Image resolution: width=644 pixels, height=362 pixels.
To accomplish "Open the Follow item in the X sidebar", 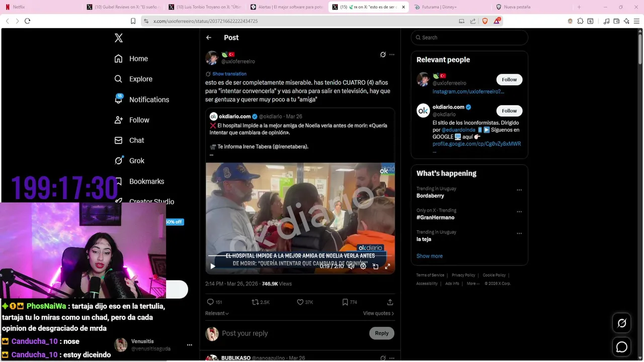I will point(132,120).
